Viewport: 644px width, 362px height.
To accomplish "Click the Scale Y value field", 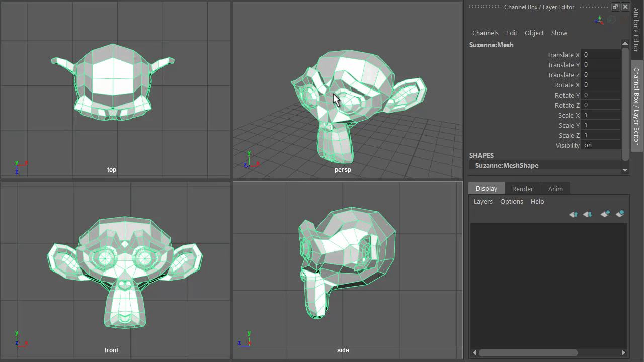I will 601,125.
